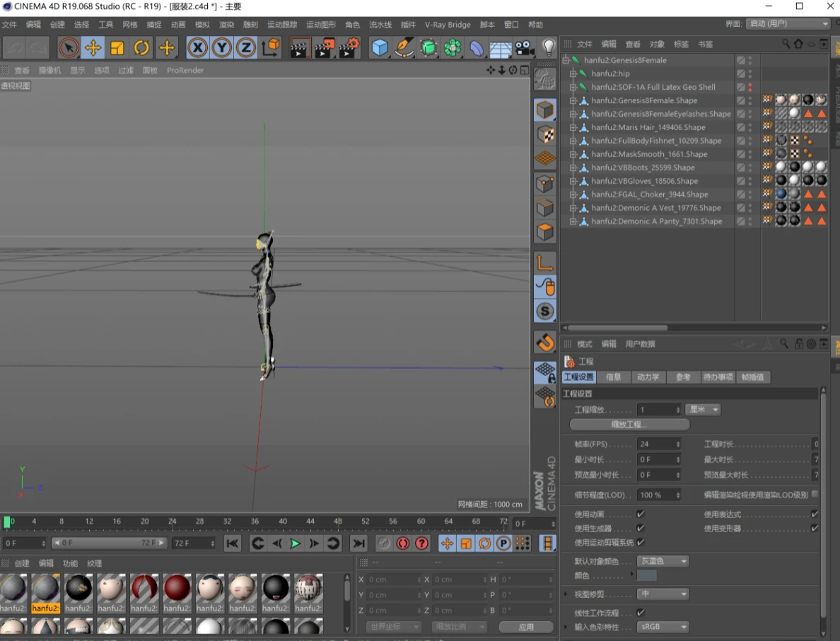Select the dark red sphere material
The width and height of the screenshot is (840, 641).
(x=177, y=587)
